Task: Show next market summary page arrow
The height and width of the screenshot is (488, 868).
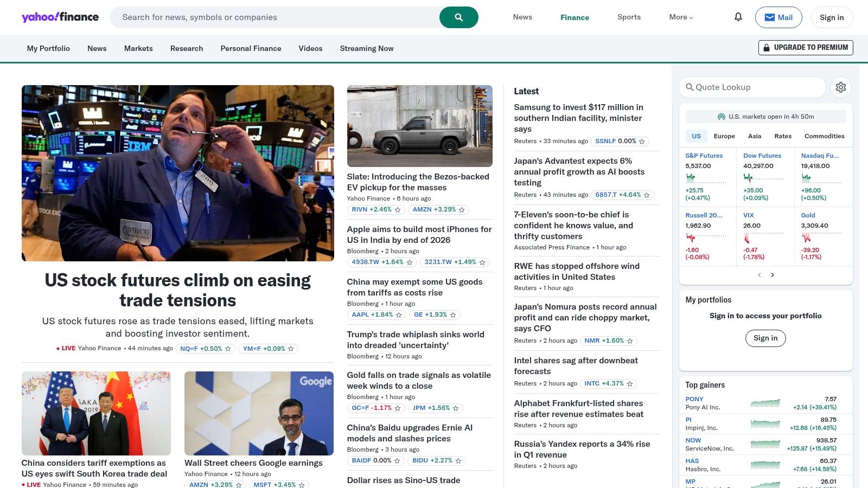Action: 773,275
